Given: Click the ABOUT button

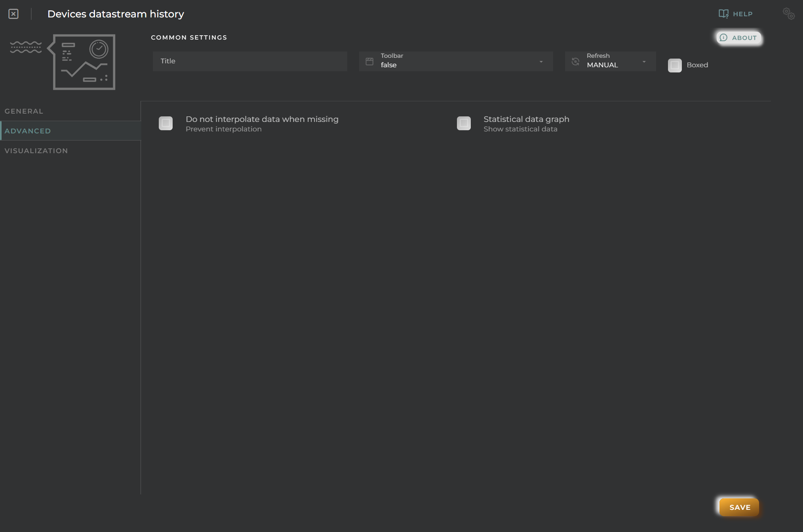Looking at the screenshot, I should [x=738, y=37].
